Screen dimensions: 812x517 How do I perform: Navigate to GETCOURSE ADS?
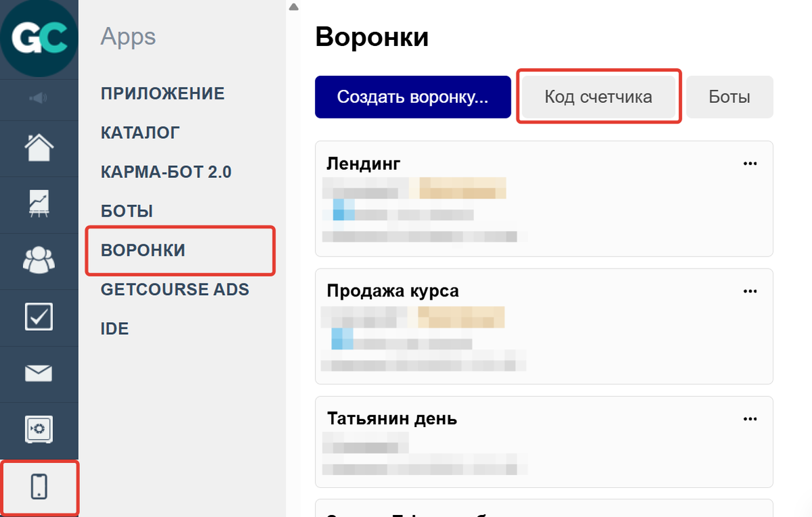(175, 289)
